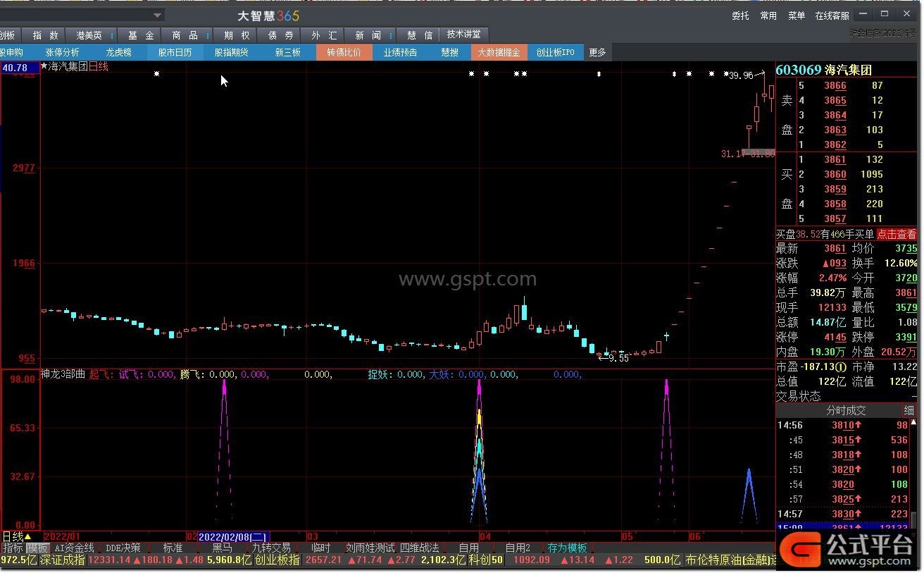Image resolution: width=924 pixels, height=573 pixels.
Task: Select the 债券 toolbar tab
Action: pyautogui.click(x=280, y=35)
